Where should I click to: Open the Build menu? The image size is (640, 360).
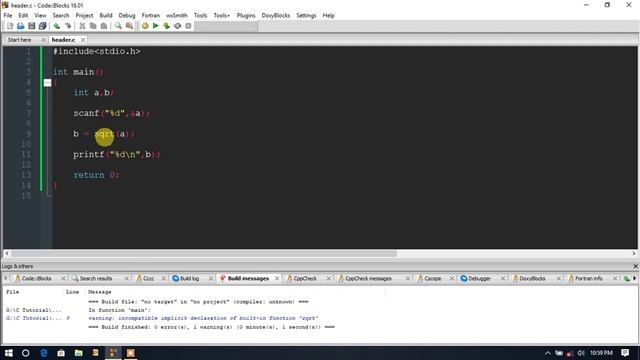pos(106,15)
